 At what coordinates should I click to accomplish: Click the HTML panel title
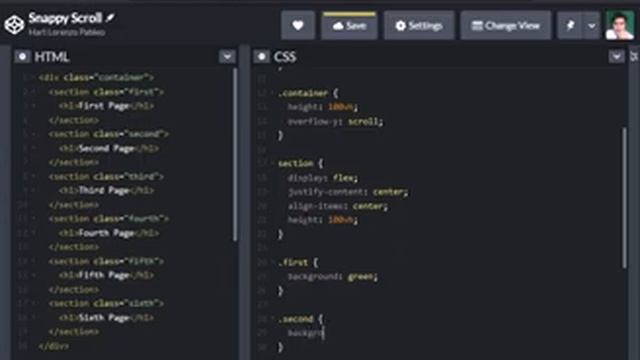coord(52,57)
